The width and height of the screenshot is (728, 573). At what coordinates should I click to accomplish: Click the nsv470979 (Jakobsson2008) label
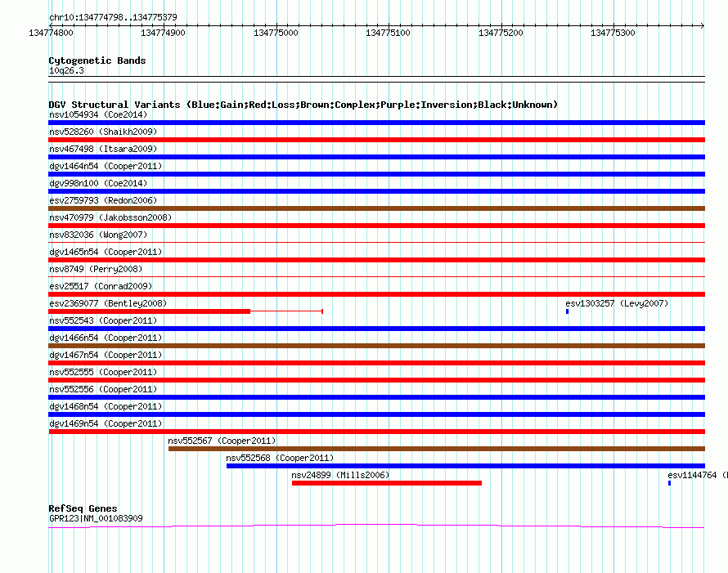110,217
